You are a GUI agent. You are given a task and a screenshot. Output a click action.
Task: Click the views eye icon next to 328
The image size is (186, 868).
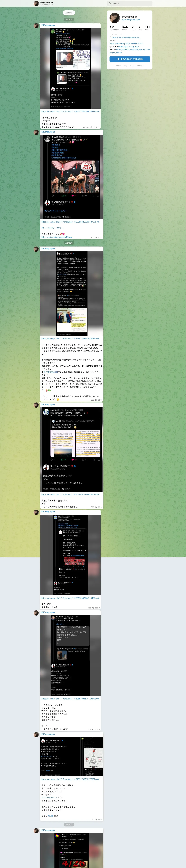tap(93, 730)
